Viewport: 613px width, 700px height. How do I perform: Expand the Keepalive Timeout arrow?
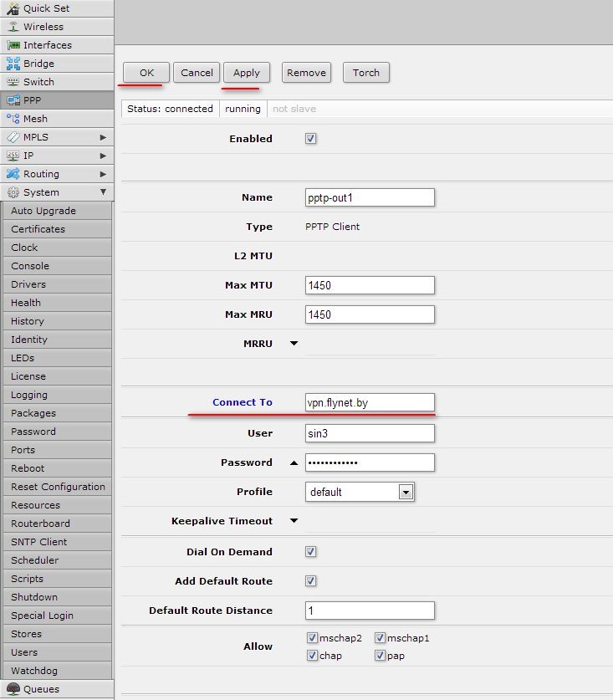point(294,520)
